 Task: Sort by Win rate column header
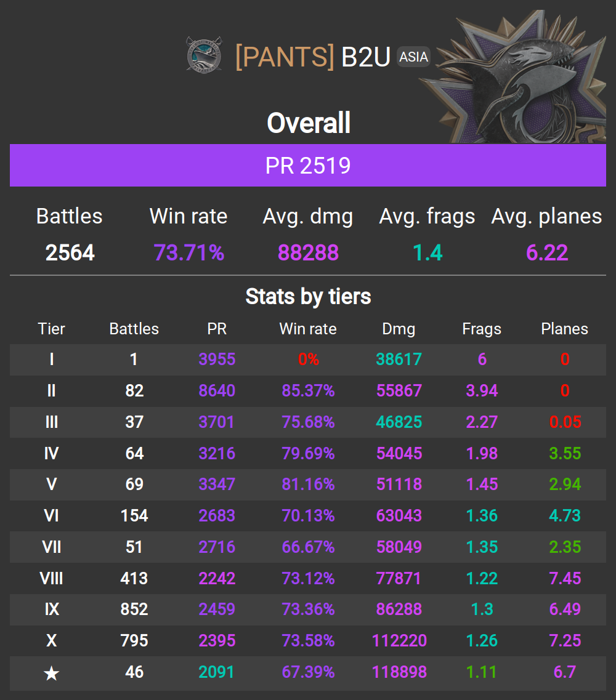[308, 329]
